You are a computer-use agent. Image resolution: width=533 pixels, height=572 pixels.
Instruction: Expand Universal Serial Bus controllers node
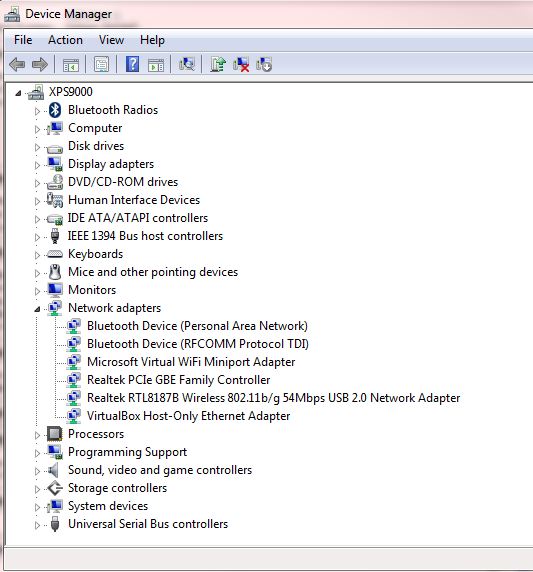click(x=37, y=525)
